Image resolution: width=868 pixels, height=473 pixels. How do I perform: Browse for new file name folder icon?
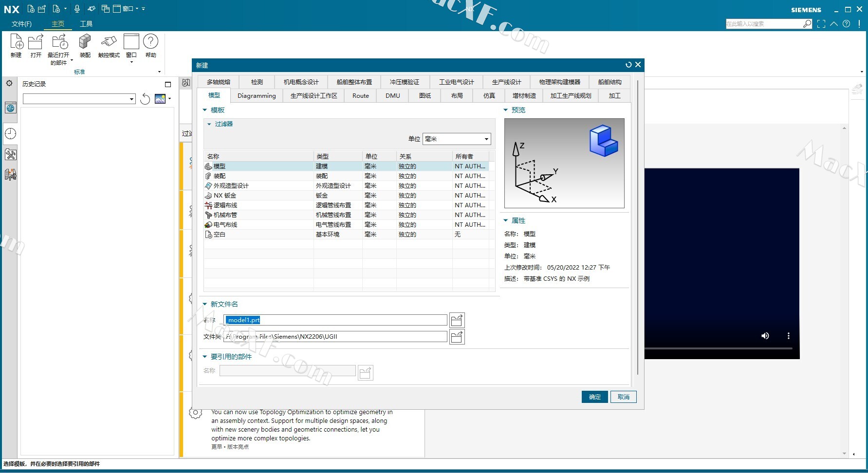click(x=457, y=320)
